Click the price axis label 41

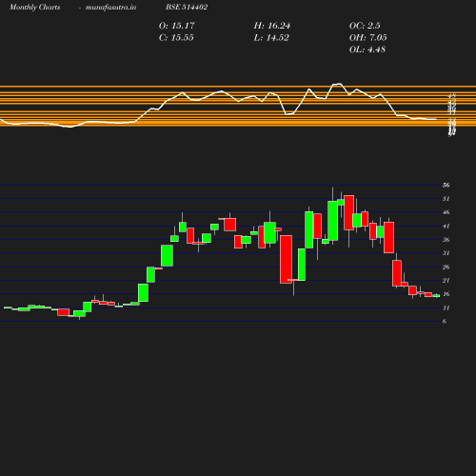pos(446,227)
